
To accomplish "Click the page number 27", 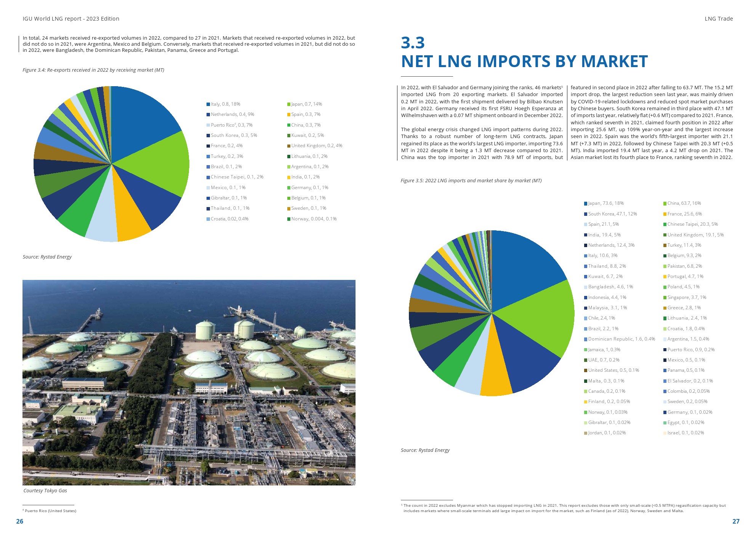I will point(735,521).
